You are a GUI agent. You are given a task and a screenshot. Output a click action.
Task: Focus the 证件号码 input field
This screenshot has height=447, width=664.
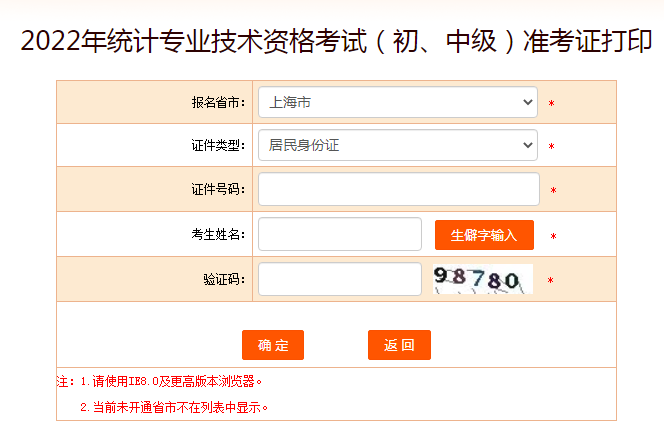[398, 189]
